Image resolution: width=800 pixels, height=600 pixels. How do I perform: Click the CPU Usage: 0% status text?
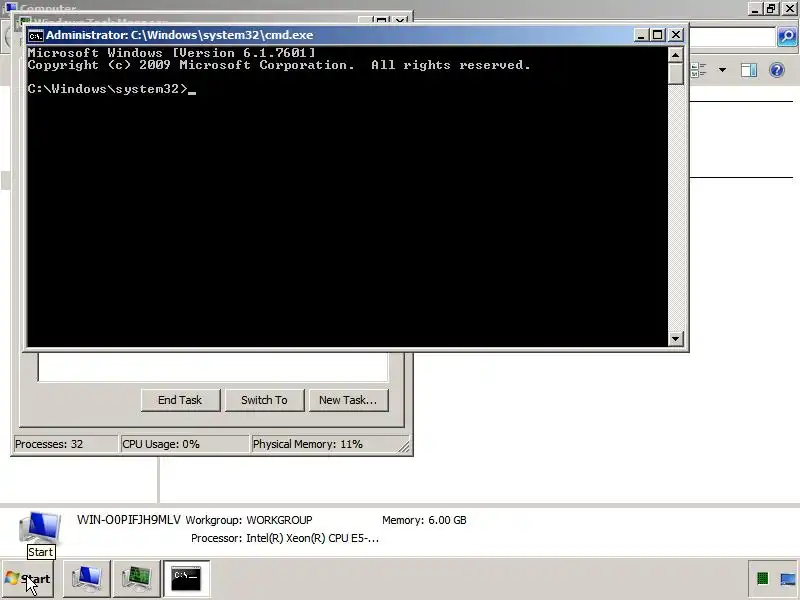click(161, 444)
